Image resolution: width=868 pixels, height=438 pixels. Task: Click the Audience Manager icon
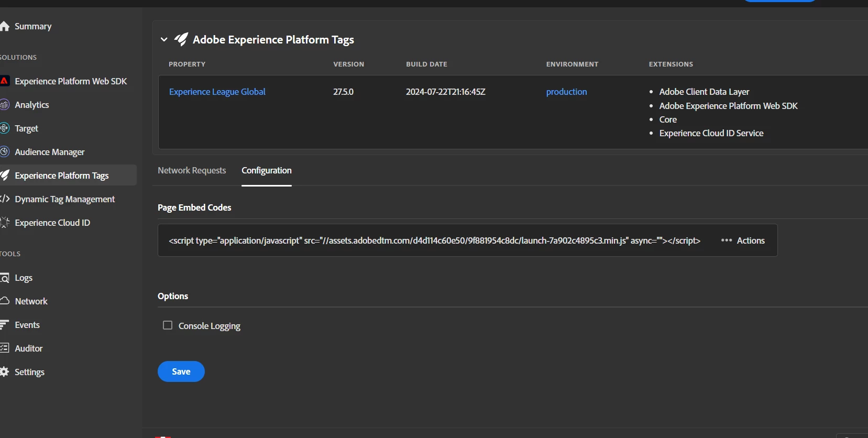(x=5, y=152)
